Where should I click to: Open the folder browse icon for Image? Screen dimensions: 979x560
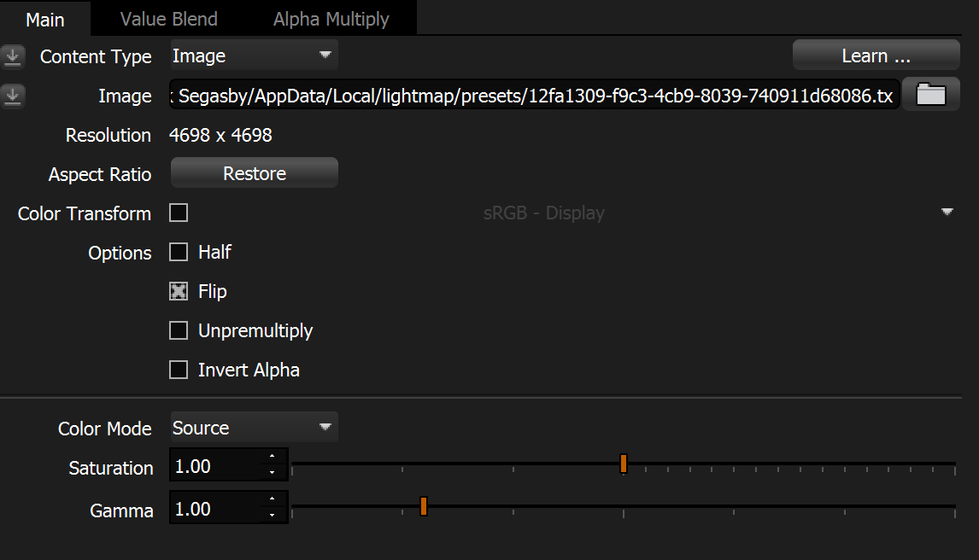(x=930, y=96)
